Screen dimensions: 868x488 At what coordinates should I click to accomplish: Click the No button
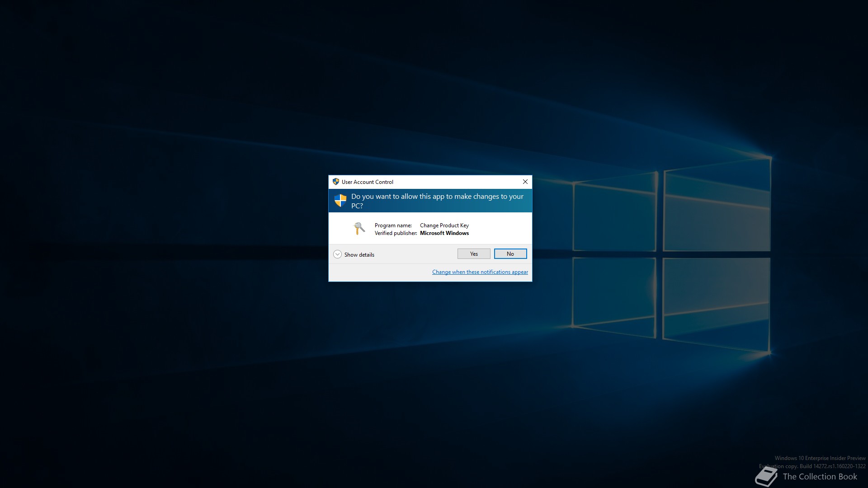pos(510,254)
